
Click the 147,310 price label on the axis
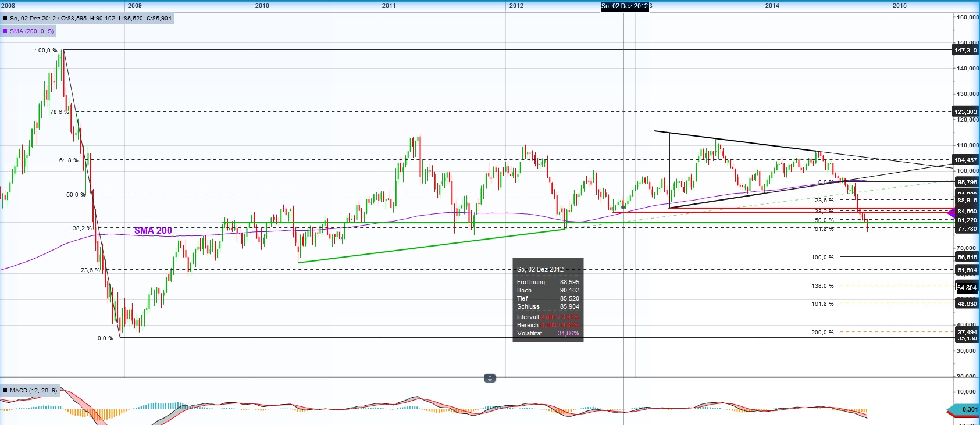tap(965, 51)
